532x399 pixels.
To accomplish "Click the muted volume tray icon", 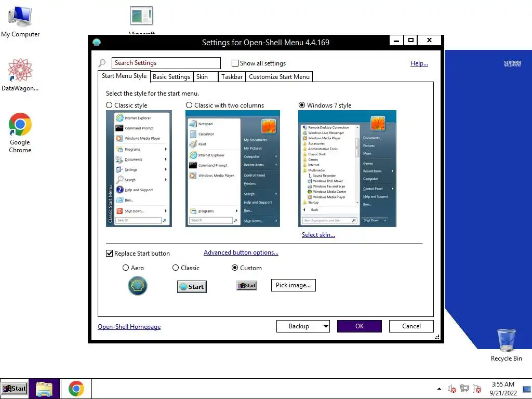I will (451, 389).
